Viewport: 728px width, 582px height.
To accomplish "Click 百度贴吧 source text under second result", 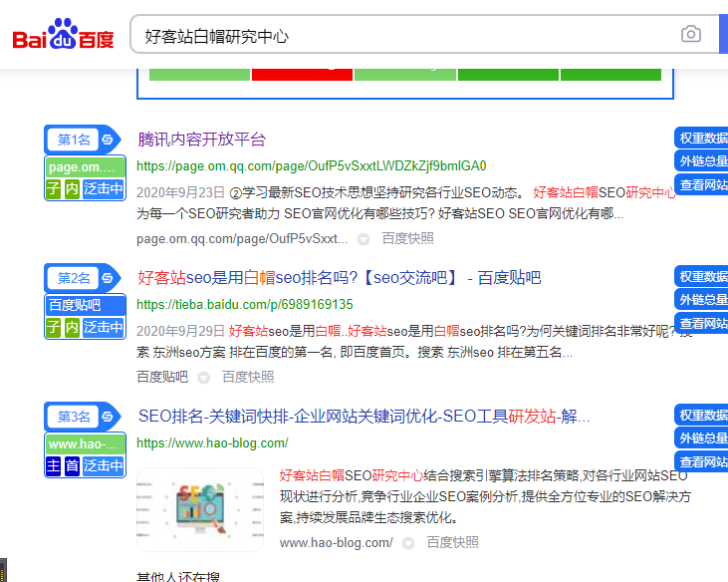I will coord(162,377).
